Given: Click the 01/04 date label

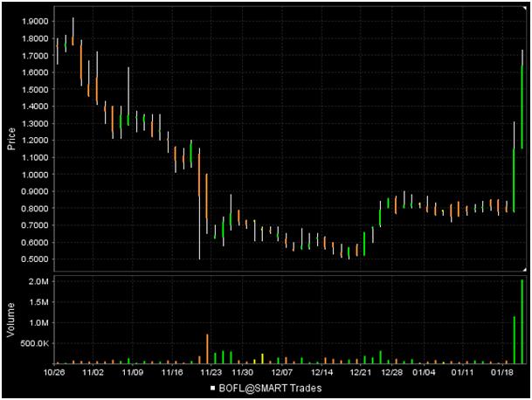Looking at the screenshot, I should click(424, 372).
